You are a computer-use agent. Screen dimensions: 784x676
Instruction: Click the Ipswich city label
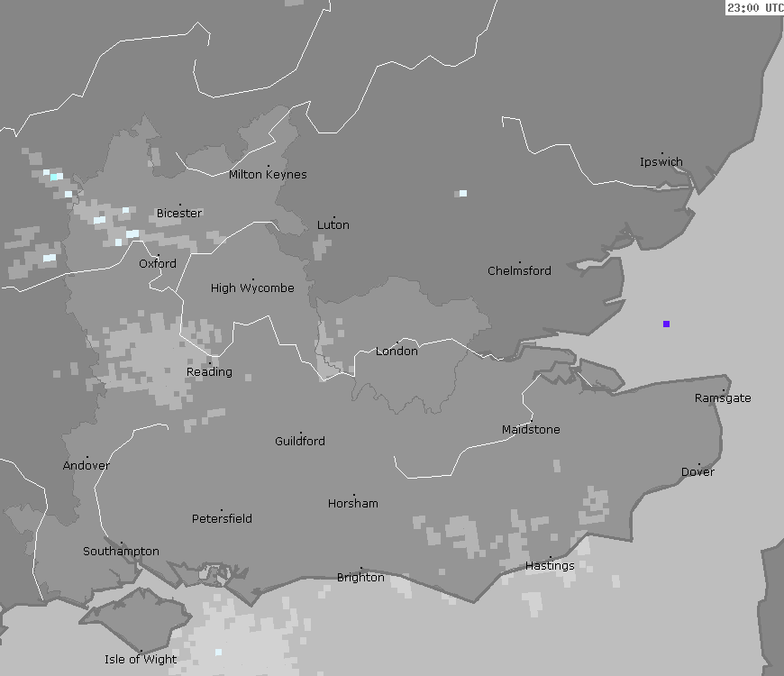(661, 161)
